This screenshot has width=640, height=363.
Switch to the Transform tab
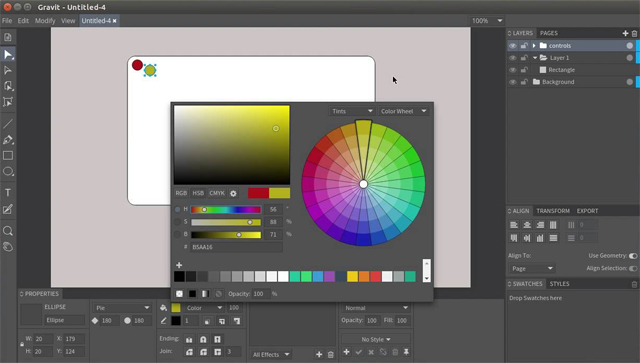click(553, 211)
